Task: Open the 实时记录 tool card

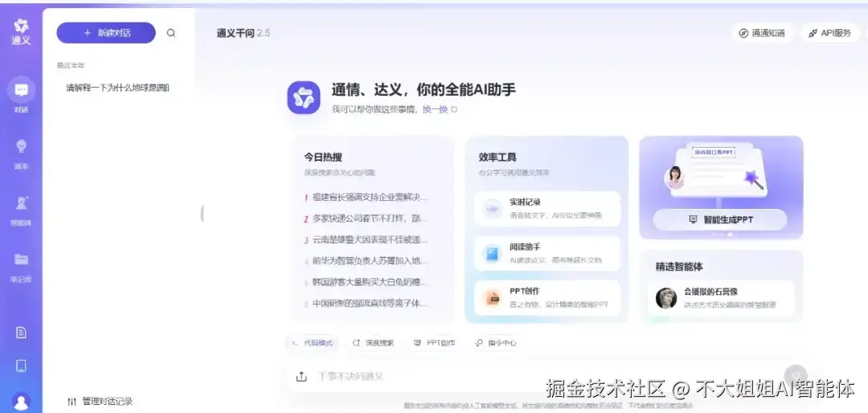Action: 547,209
